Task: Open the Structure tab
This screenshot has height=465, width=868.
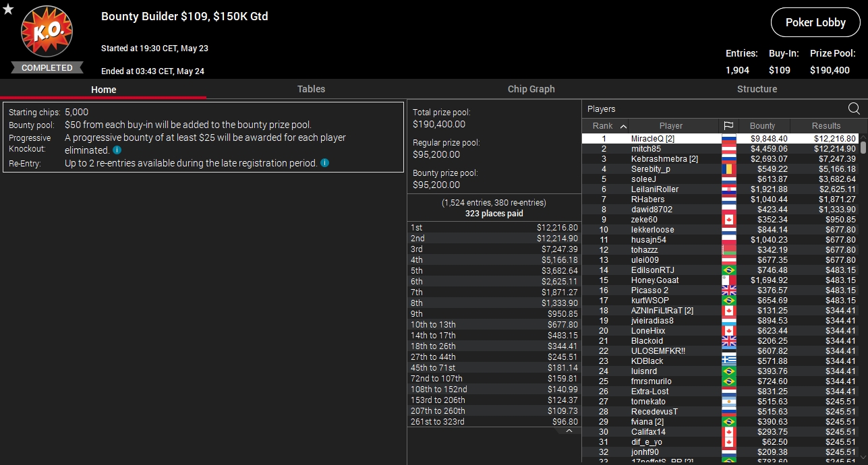Action: 757,89
